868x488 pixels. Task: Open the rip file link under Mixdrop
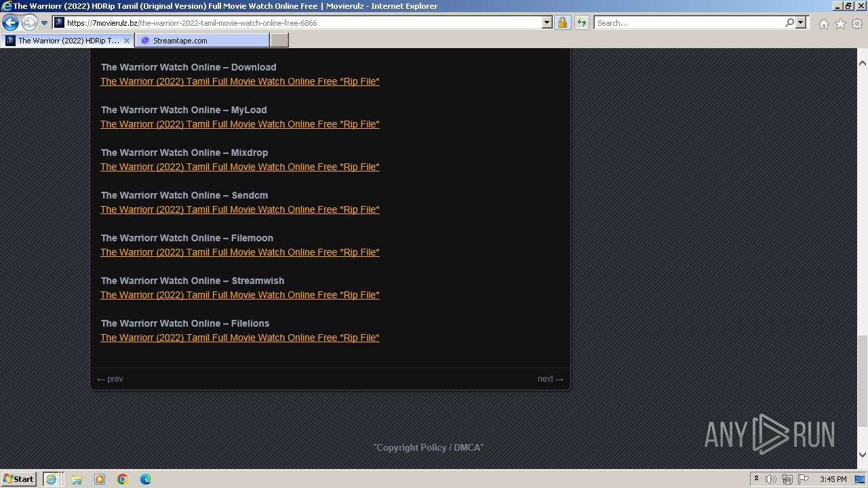(240, 167)
